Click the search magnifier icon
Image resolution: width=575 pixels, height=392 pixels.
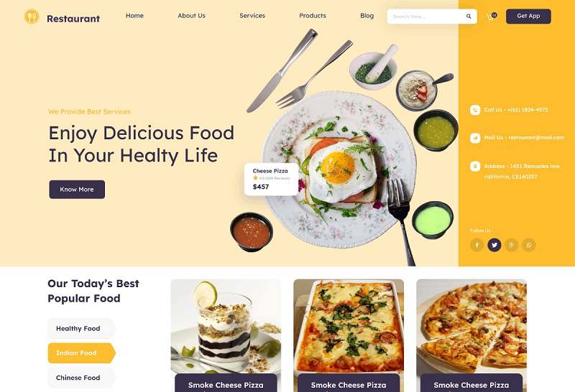(469, 17)
